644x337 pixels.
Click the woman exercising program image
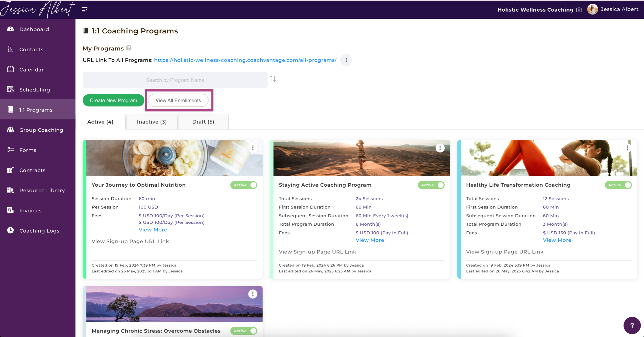click(x=549, y=158)
